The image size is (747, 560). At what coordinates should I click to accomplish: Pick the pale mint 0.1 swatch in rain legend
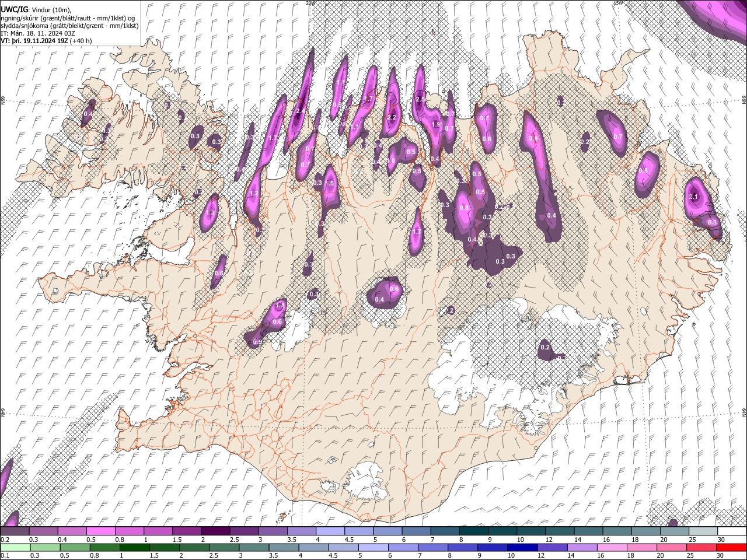15,547
